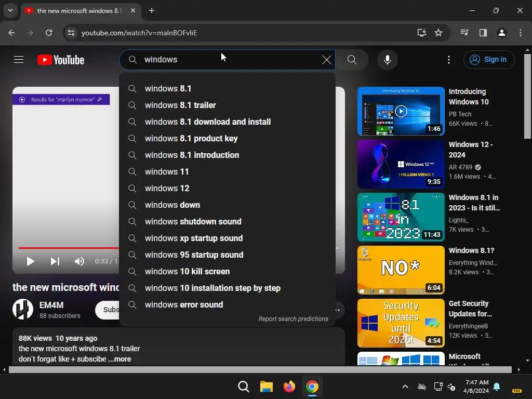Choose "windows xp startup sound" suggestion

pyautogui.click(x=228, y=238)
